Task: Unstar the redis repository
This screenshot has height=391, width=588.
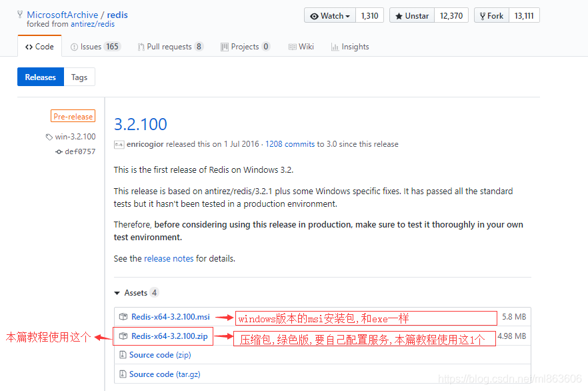Action: click(412, 15)
